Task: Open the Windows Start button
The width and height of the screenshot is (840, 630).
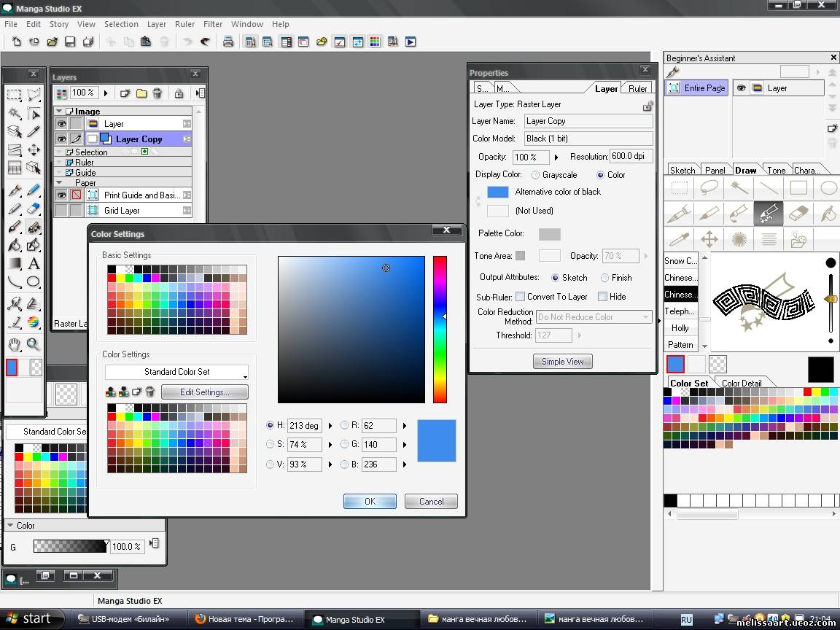Action: [x=32, y=619]
